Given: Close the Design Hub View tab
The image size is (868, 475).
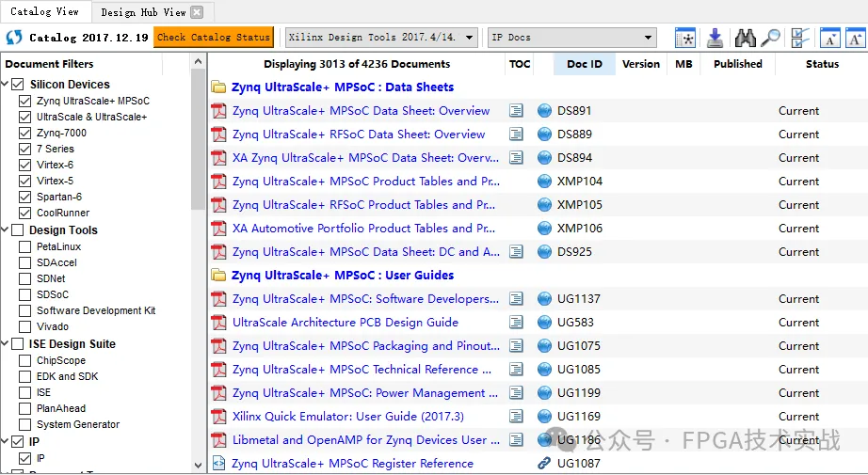Looking at the screenshot, I should point(197,12).
